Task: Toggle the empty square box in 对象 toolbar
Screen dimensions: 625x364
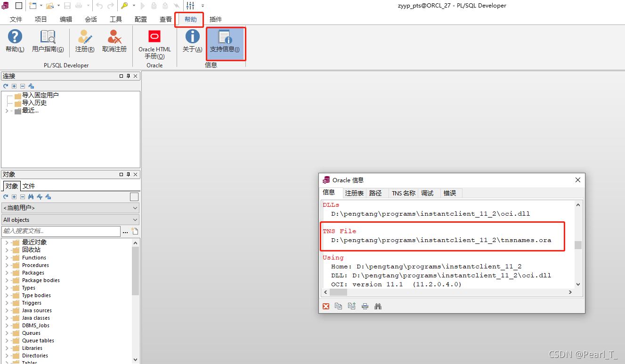Action: point(134,197)
